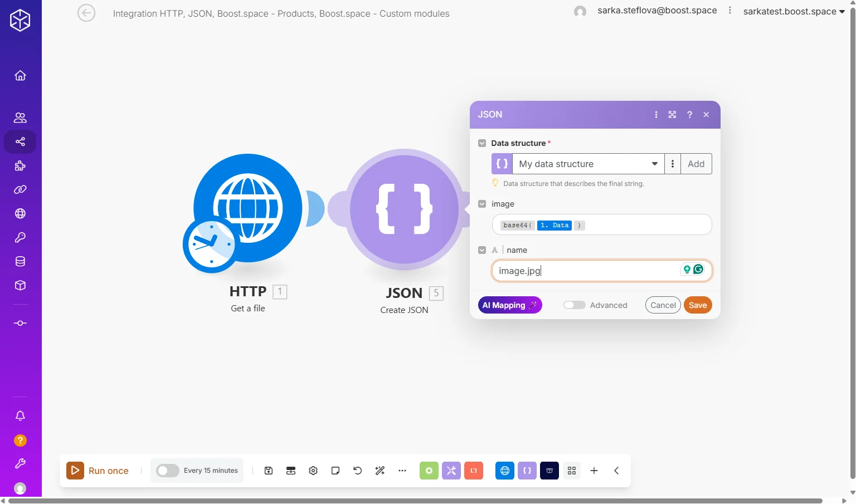Open the green Flow control tools icon
The image size is (856, 504).
click(429, 471)
